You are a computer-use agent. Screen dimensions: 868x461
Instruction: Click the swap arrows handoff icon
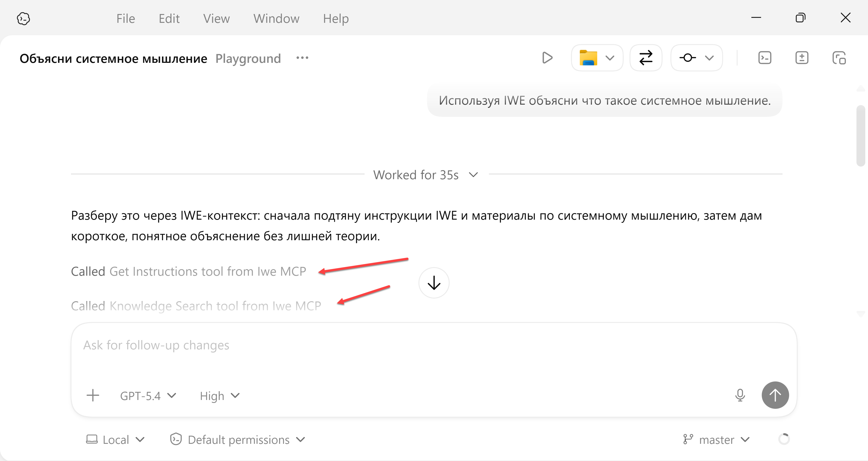646,58
